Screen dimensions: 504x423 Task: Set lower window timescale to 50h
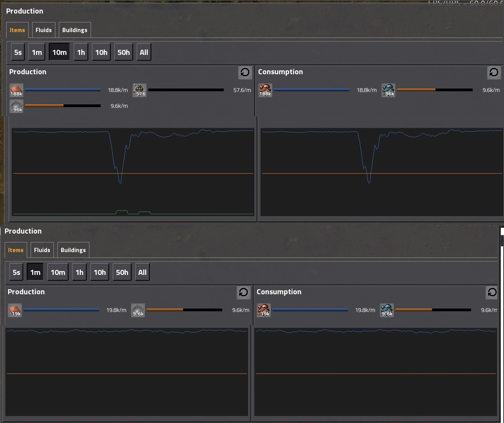point(122,272)
